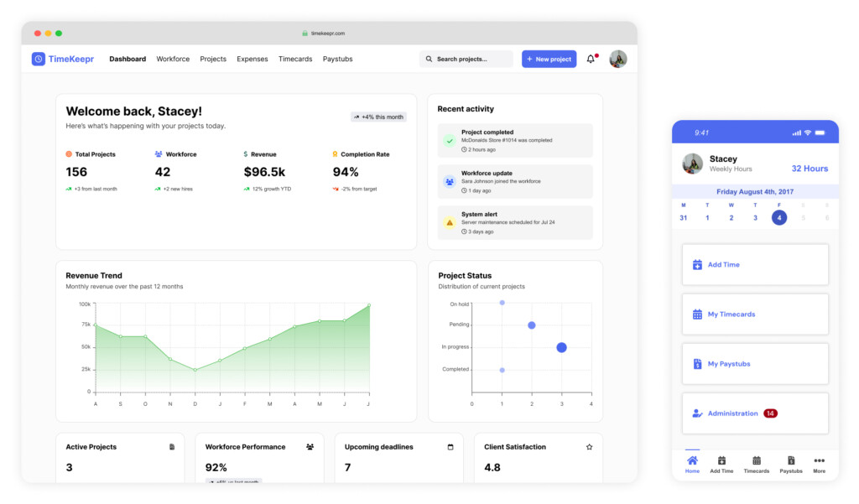The width and height of the screenshot is (859, 504).
Task: Open the My Timecards button on mobile
Action: click(x=755, y=314)
